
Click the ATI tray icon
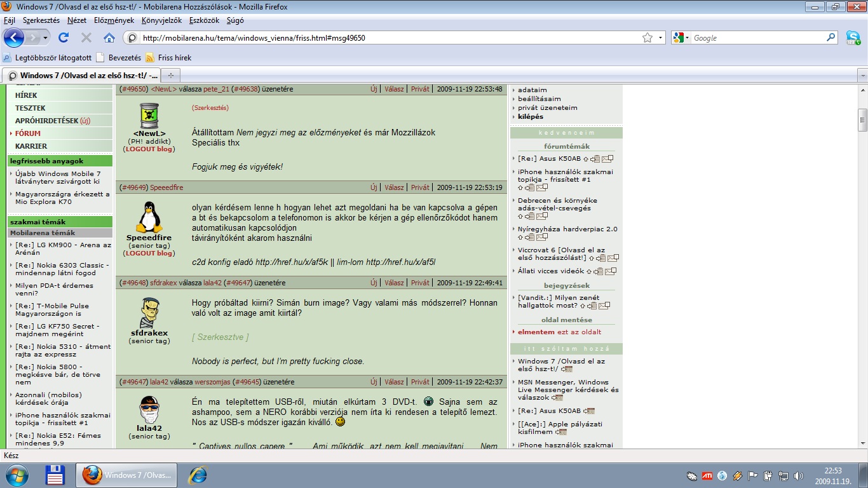click(707, 475)
